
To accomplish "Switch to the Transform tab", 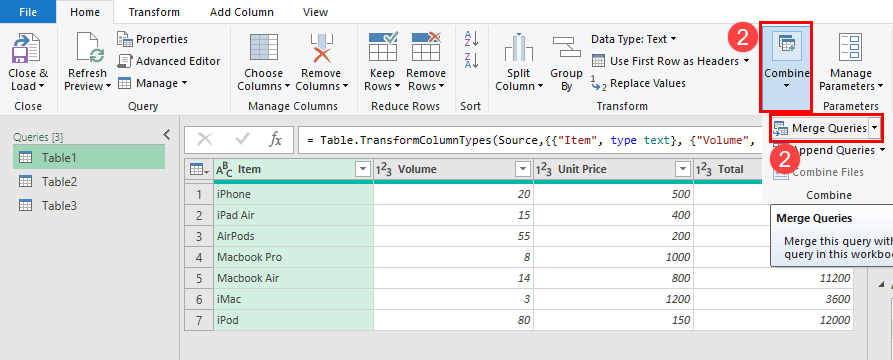I will click(x=154, y=12).
